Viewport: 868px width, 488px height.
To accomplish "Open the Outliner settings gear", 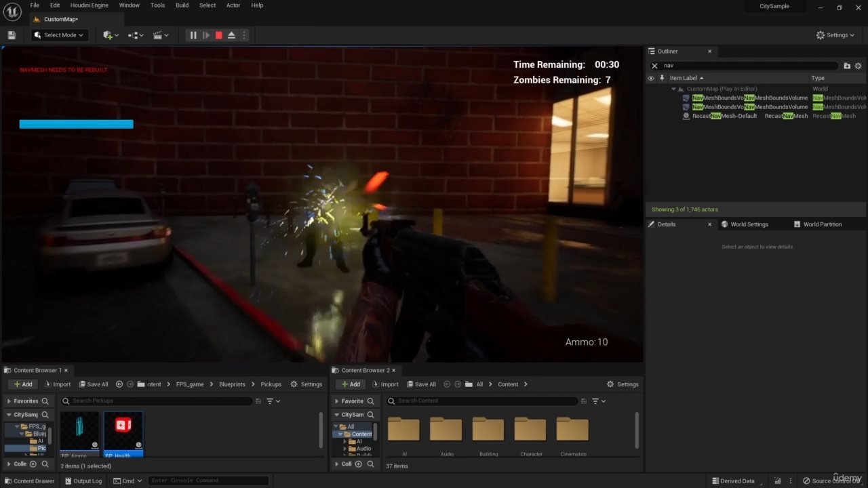I will [858, 66].
